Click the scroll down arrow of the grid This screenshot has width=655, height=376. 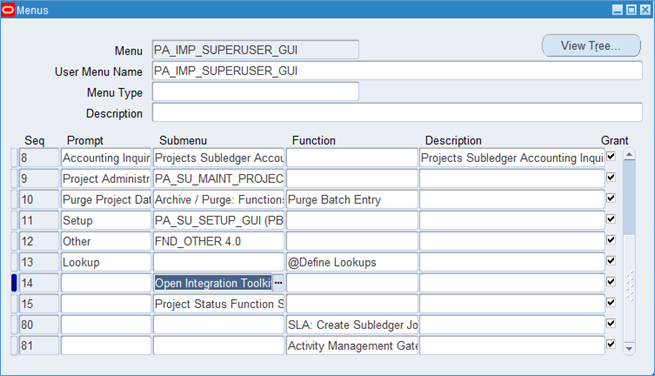pyautogui.click(x=629, y=348)
